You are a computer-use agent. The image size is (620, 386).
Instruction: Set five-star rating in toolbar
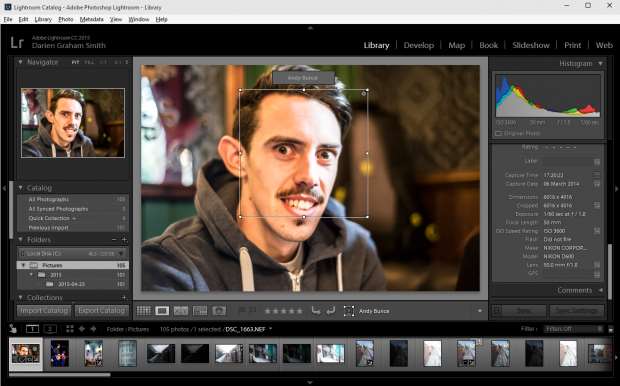tap(299, 311)
